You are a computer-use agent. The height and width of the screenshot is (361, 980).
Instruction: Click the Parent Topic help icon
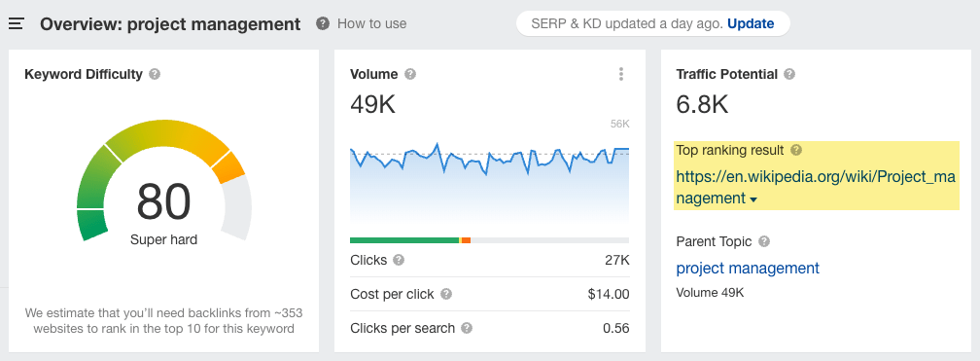tap(764, 241)
